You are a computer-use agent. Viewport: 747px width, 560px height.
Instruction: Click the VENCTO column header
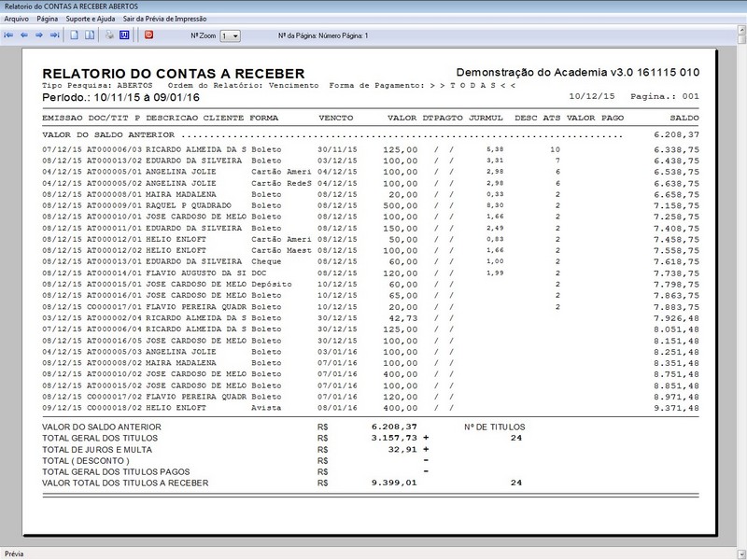coord(336,119)
